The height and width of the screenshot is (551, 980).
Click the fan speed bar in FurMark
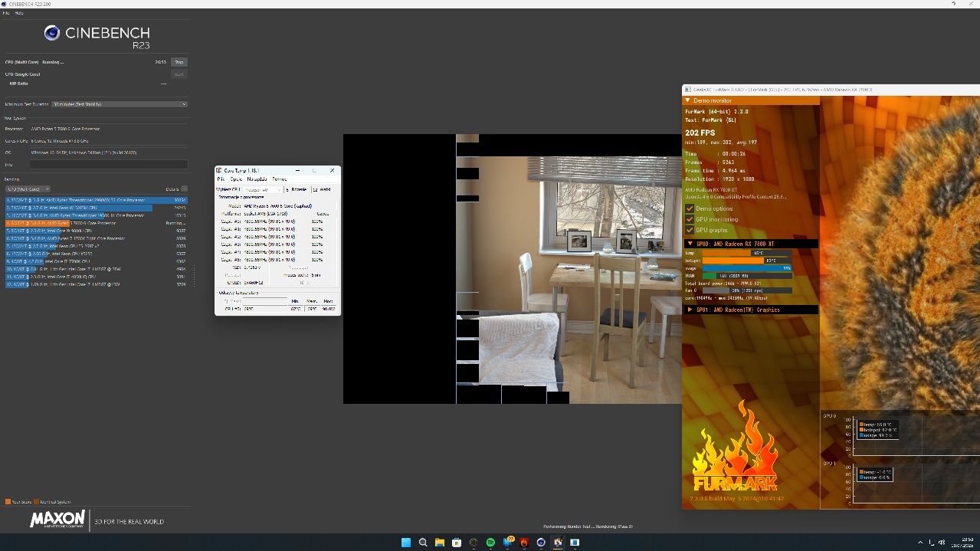pyautogui.click(x=747, y=290)
